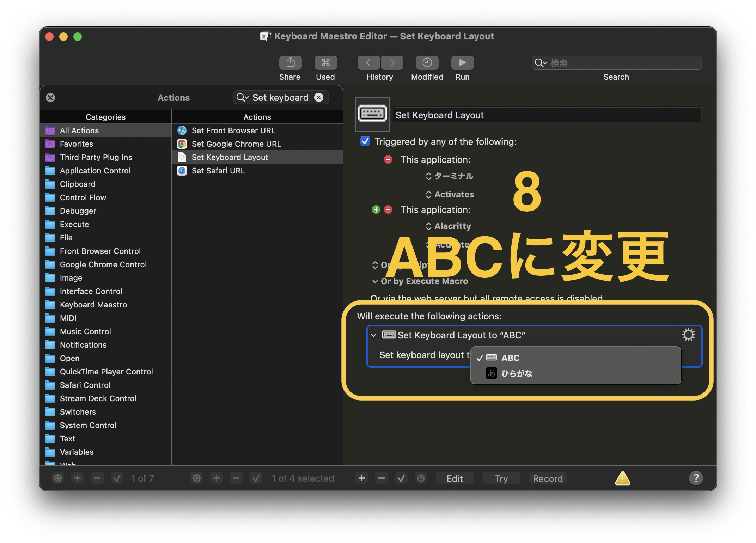Go back in History with left arrow
Viewport: 756px width, 543px height.
(368, 63)
